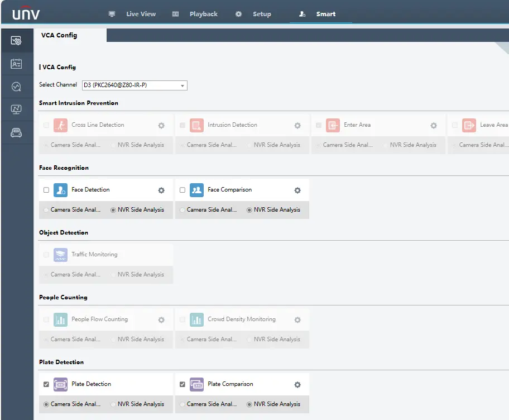This screenshot has width=509, height=420.
Task: Click the Leave Area icon
Action: (x=469, y=125)
